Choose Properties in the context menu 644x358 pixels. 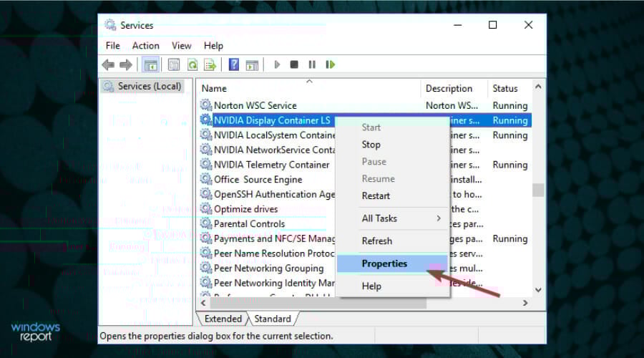coord(393,263)
